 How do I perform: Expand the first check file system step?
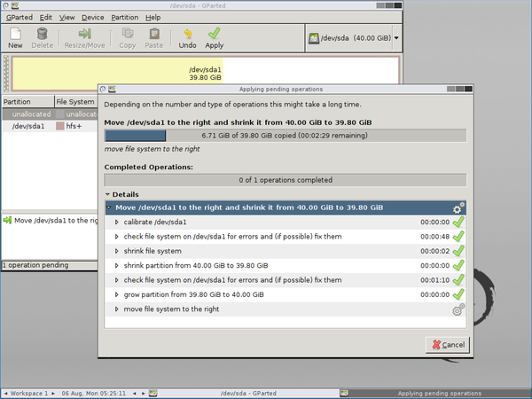coord(117,237)
